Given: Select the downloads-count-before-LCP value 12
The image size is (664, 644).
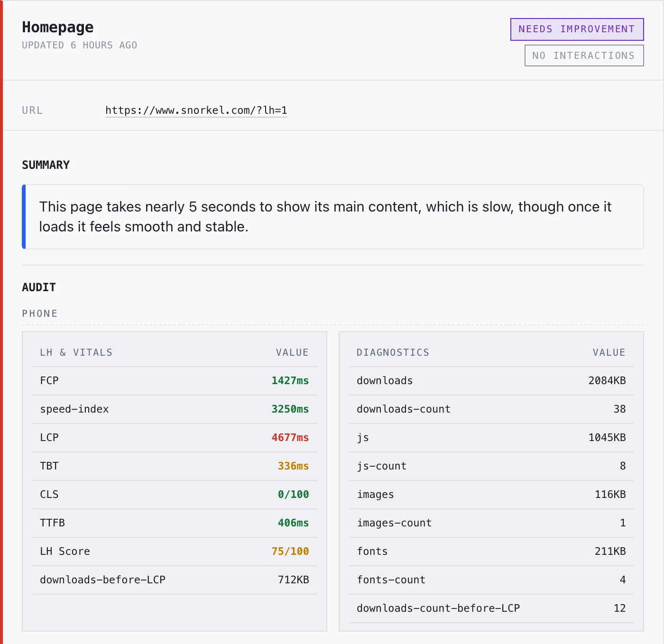Looking at the screenshot, I should [x=619, y=608].
